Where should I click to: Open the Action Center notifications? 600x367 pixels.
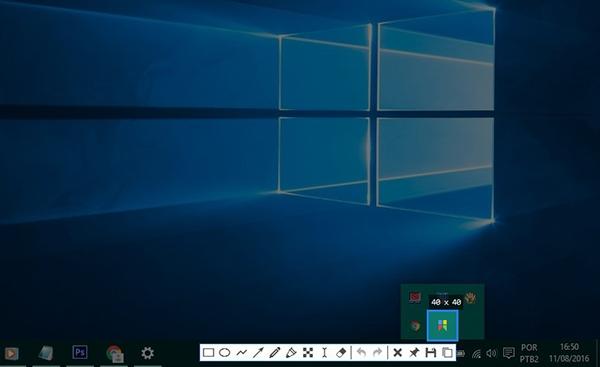[x=509, y=353]
